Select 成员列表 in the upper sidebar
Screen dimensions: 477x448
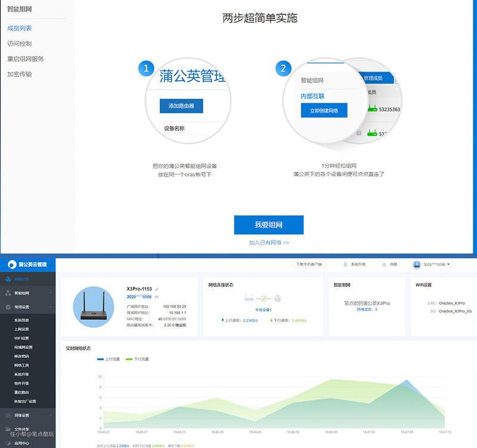pyautogui.click(x=20, y=28)
